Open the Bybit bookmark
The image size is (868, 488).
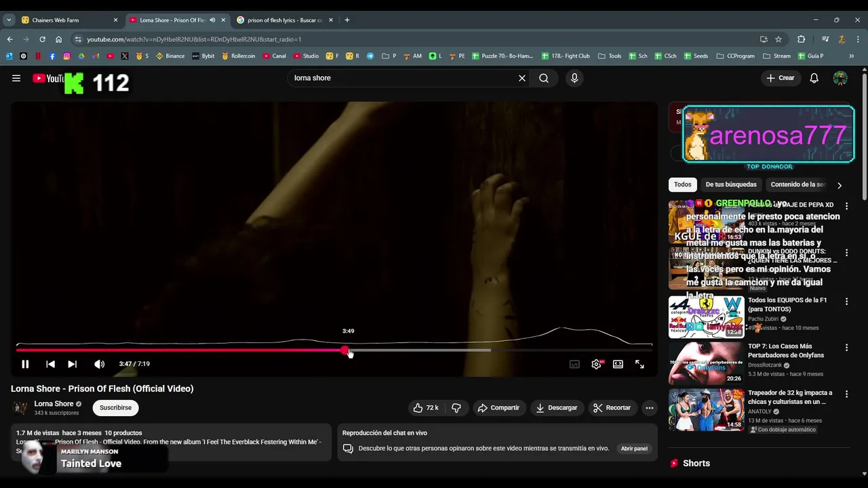203,56
